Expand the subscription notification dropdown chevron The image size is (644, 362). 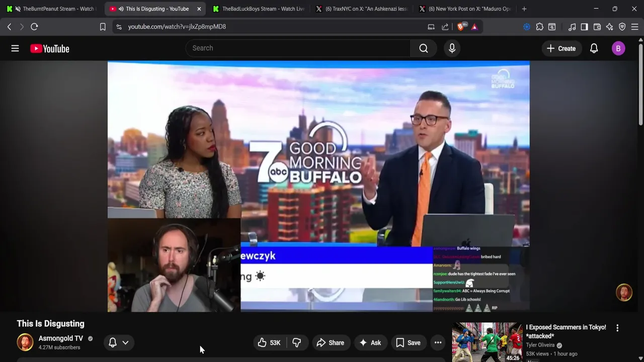125,342
